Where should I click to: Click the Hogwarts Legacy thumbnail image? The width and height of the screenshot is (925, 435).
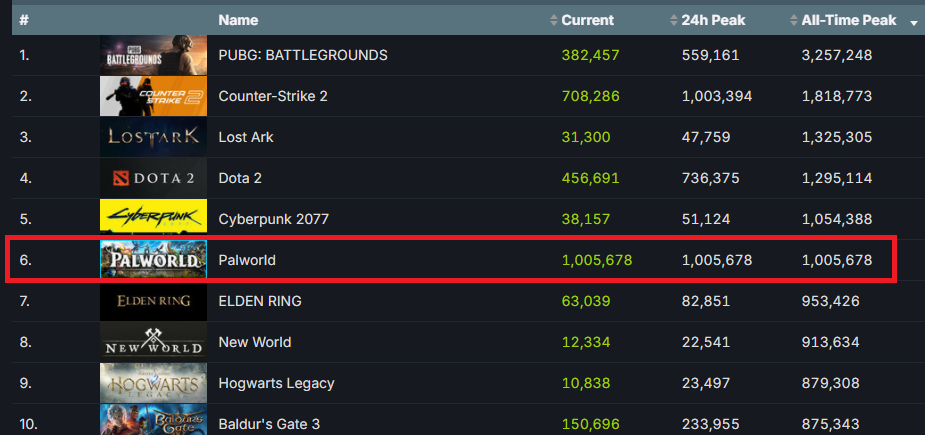[x=153, y=383]
